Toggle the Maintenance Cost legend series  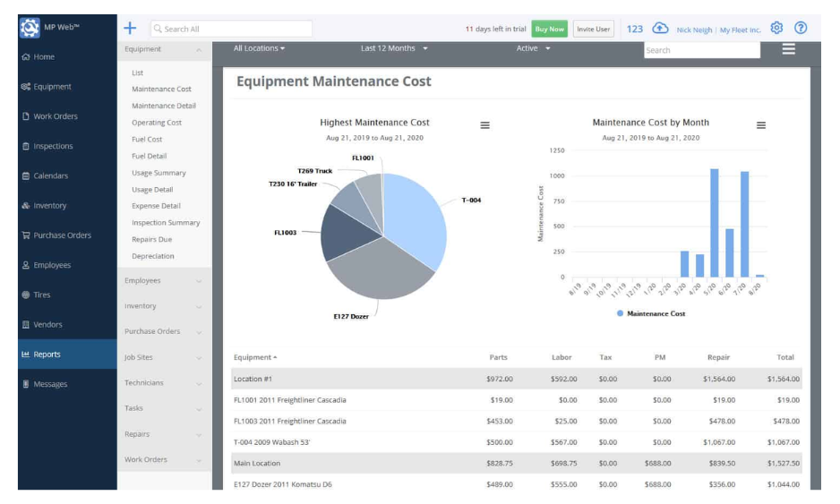650,313
